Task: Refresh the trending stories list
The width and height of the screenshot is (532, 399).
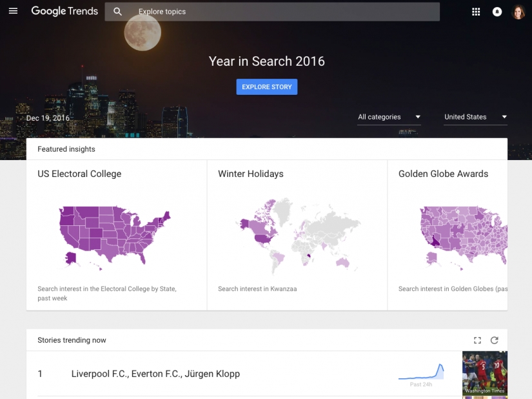Action: (x=494, y=340)
